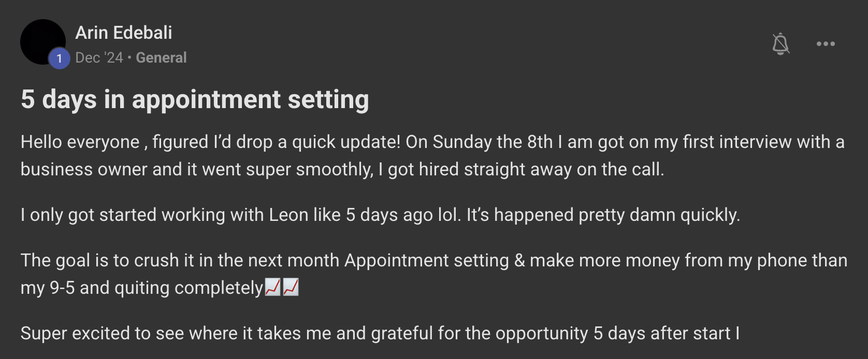Toggle the post notification bell
Viewport: 868px width, 359px height.
coord(780,44)
